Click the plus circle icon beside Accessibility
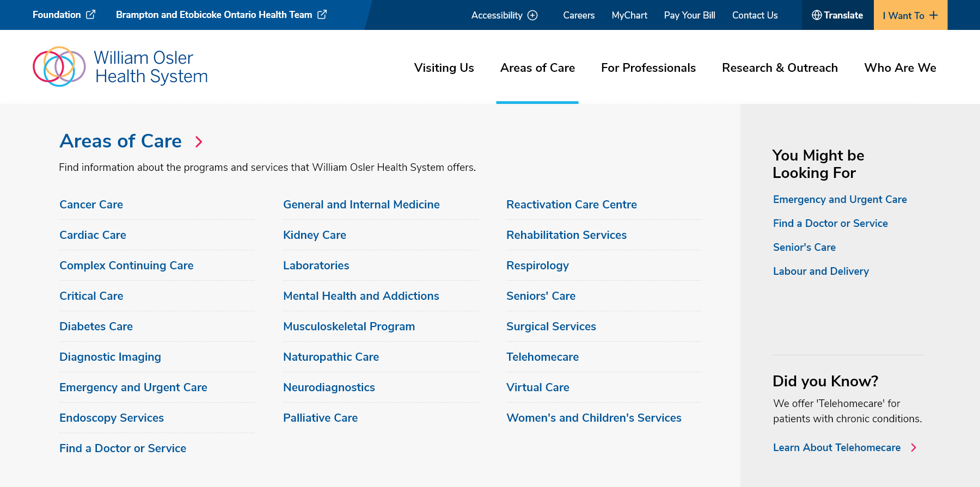 coord(533,15)
